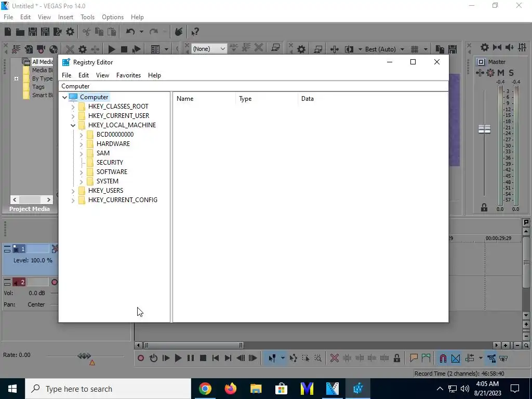Select the Zoom Edit tool
532x399 pixels.
(x=318, y=358)
